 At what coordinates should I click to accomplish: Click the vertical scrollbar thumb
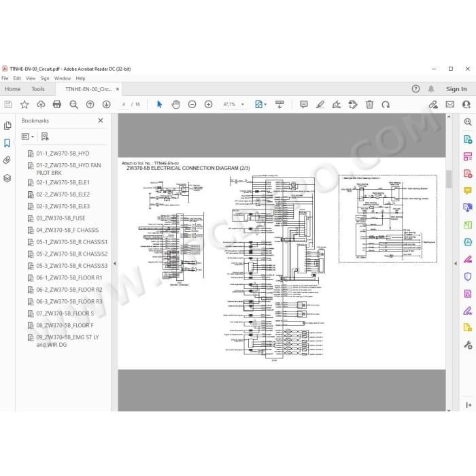click(449, 179)
